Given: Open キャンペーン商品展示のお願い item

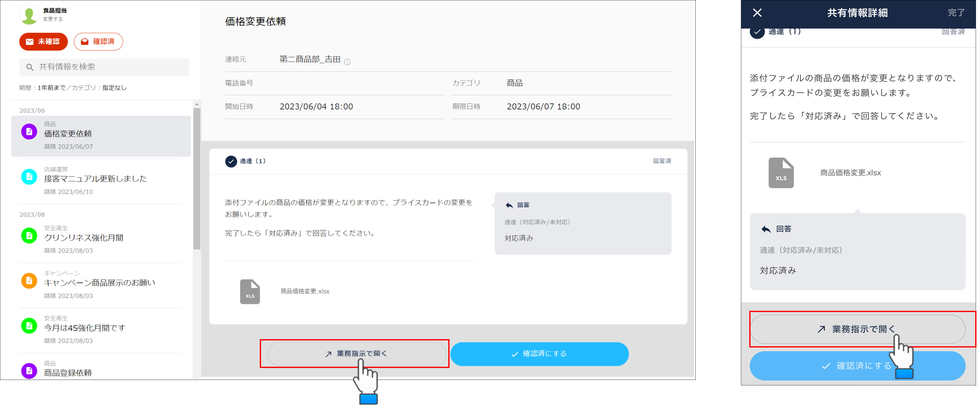Looking at the screenshot, I should 101,284.
